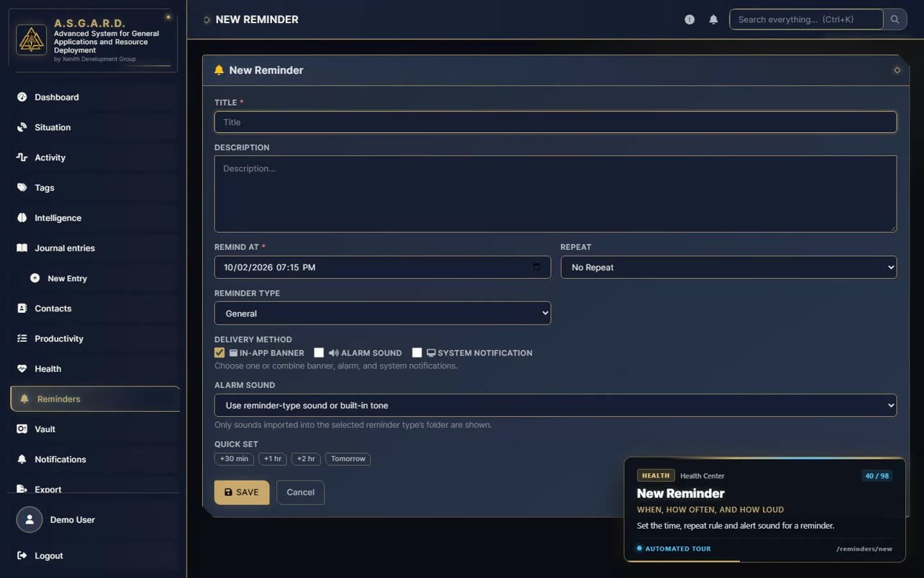Viewport: 924px width, 578px height.
Task: Go to Notifications in sidebar
Action: pos(95,460)
